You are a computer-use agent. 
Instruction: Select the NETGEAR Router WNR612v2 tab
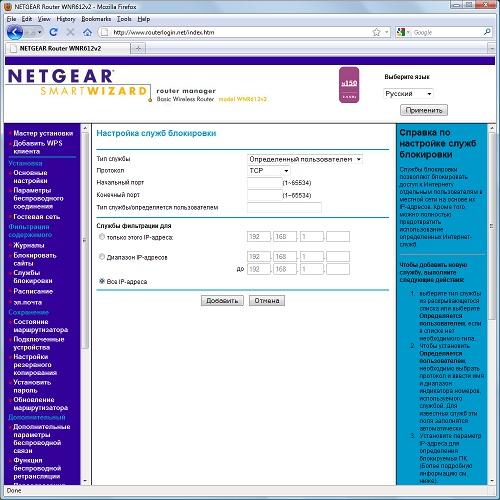[68, 49]
